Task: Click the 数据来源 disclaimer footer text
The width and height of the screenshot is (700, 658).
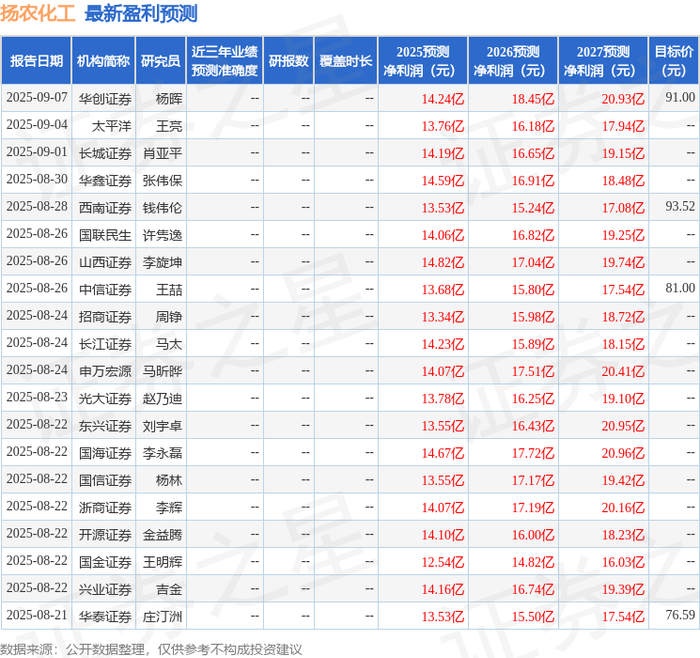Action: pos(151,649)
